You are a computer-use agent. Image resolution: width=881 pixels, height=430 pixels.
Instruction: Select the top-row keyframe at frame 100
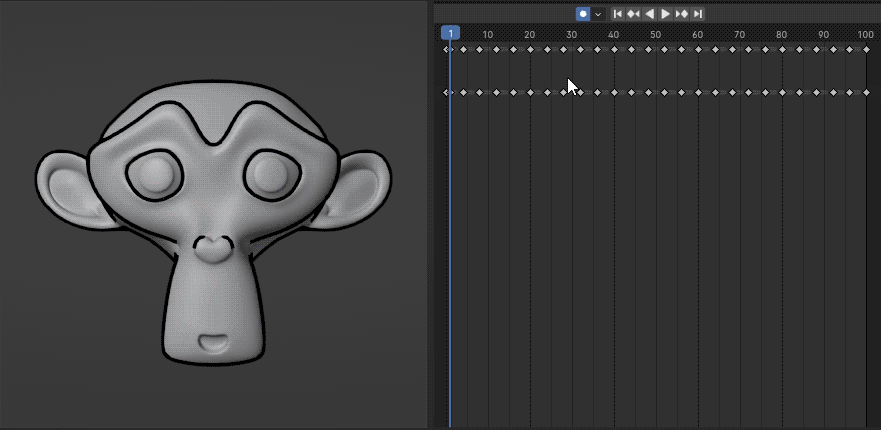pyautogui.click(x=866, y=49)
